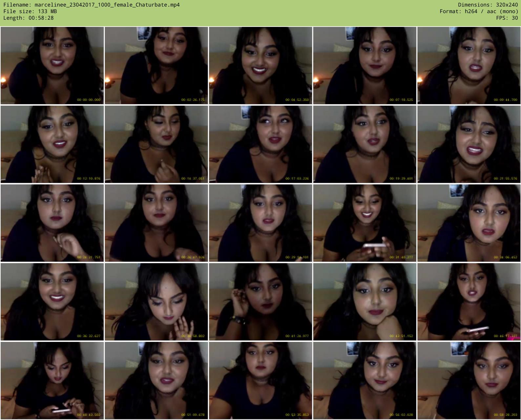Open the thumbnail at 00:29:14
The height and width of the screenshot is (420, 521).
coord(260,223)
